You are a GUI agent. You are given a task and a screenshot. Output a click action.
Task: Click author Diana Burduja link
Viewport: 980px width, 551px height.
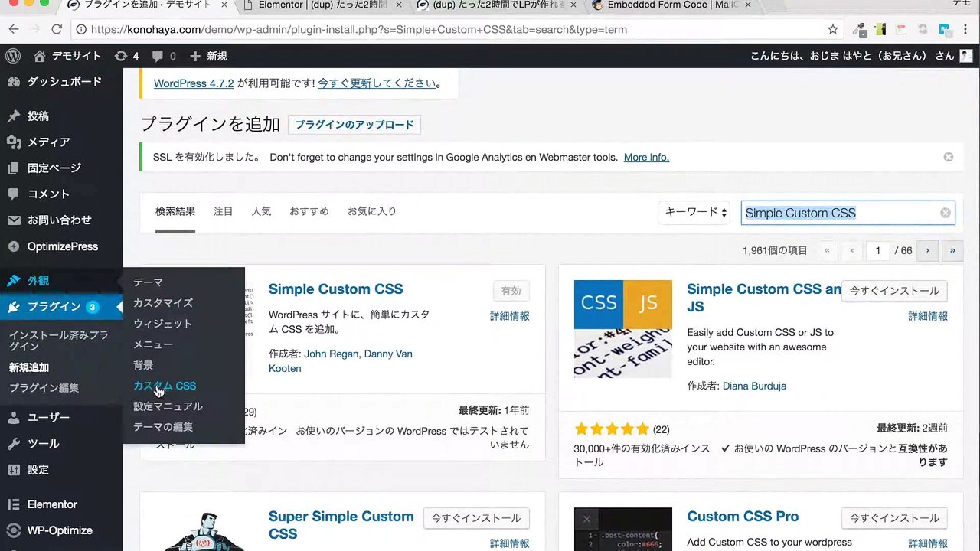(754, 386)
